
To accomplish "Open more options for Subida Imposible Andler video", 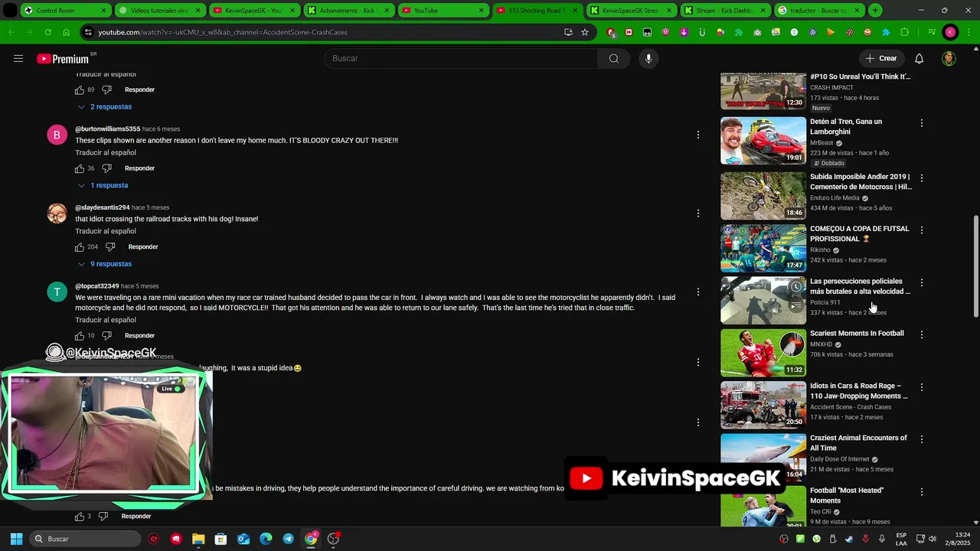I will pyautogui.click(x=922, y=178).
